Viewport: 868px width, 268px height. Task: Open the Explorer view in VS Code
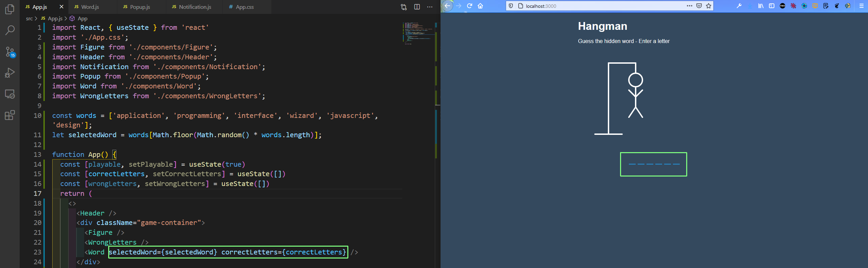pos(10,9)
